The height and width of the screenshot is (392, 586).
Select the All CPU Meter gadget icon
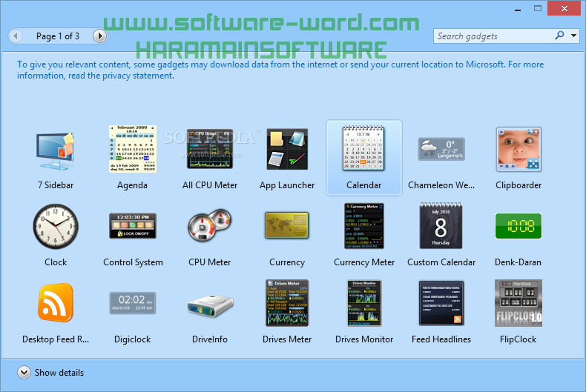[210, 149]
